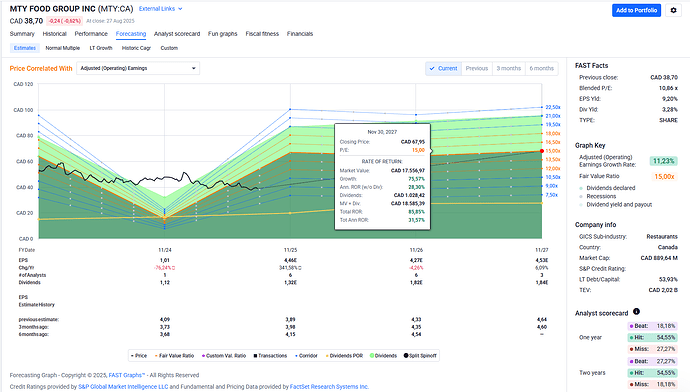The image size is (690, 392).
Task: Click the 22,50x multiple label
Action: click(553, 107)
